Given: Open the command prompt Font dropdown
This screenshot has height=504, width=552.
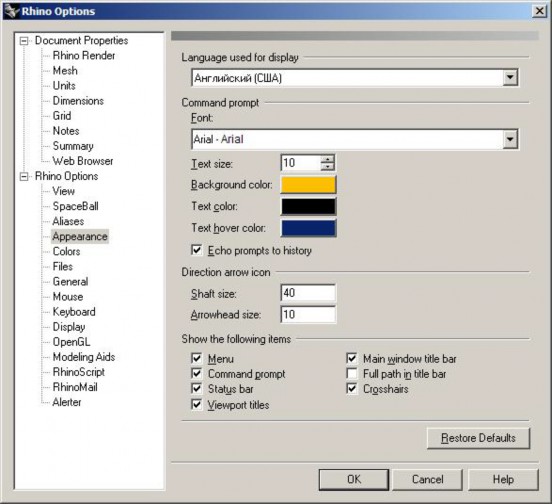Looking at the screenshot, I should tap(510, 139).
